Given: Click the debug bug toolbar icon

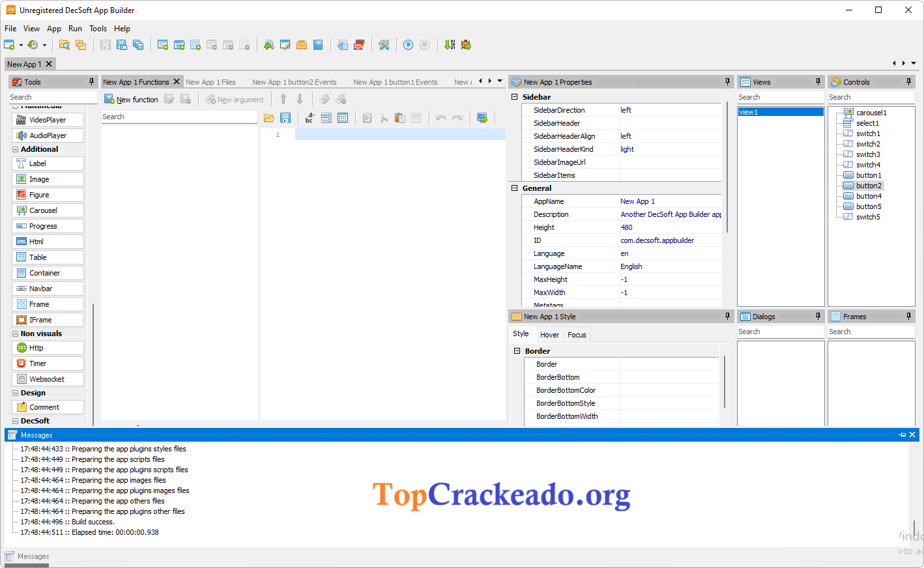Looking at the screenshot, I should coord(465,45).
